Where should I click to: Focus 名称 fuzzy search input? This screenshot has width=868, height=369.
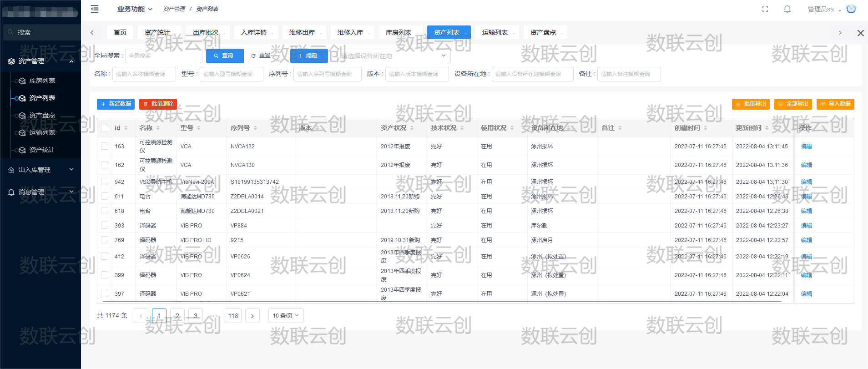click(144, 74)
